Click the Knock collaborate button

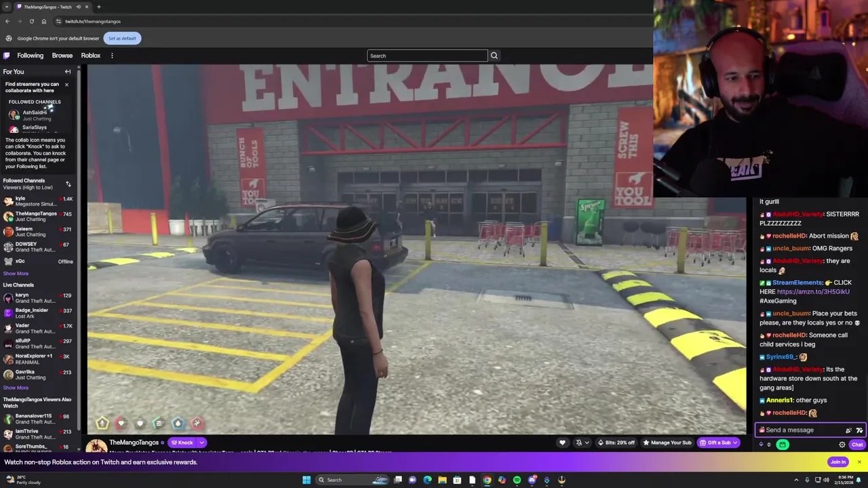coord(182,443)
